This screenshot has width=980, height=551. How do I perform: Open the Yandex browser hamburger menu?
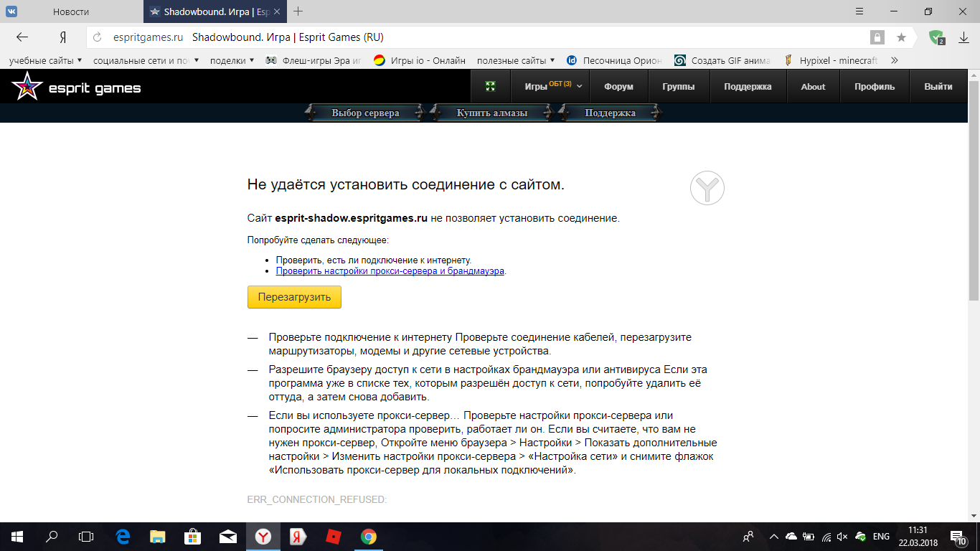click(859, 11)
